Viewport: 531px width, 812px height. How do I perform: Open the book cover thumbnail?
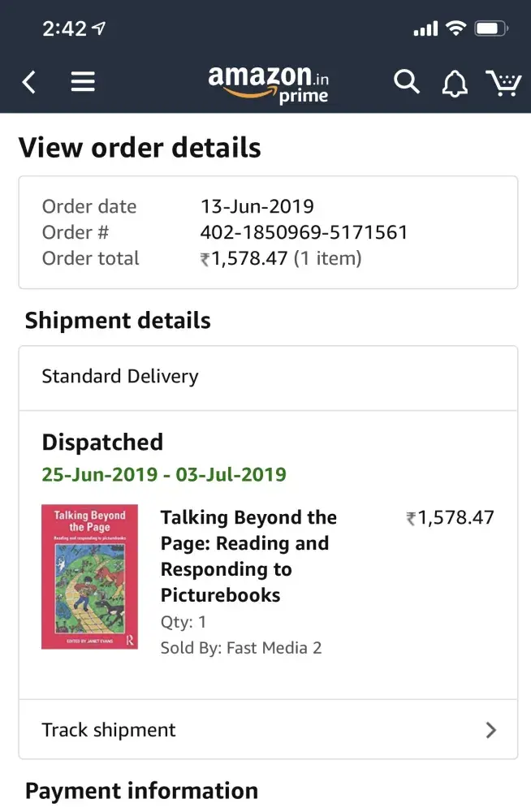pyautogui.click(x=89, y=577)
